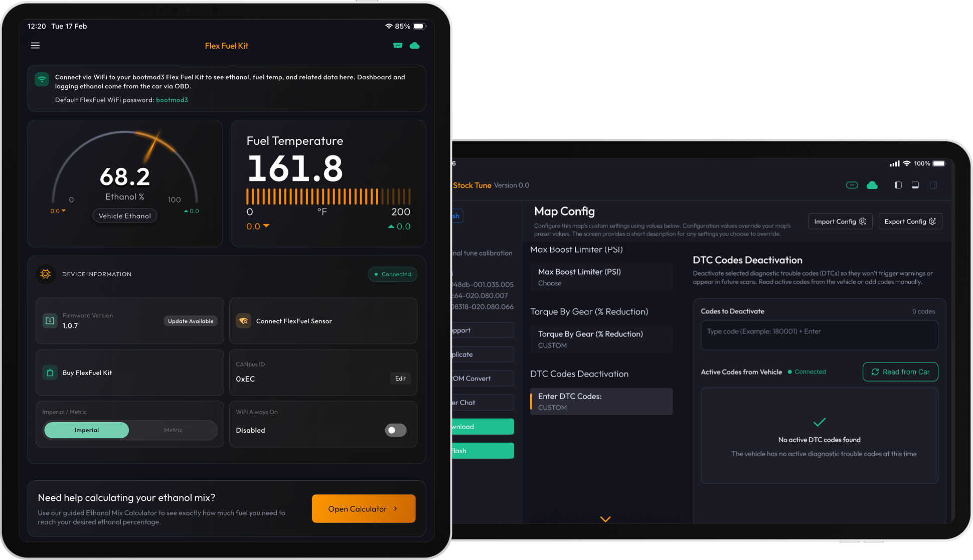Select the Metric units option
The image size is (973, 560).
[x=173, y=430]
